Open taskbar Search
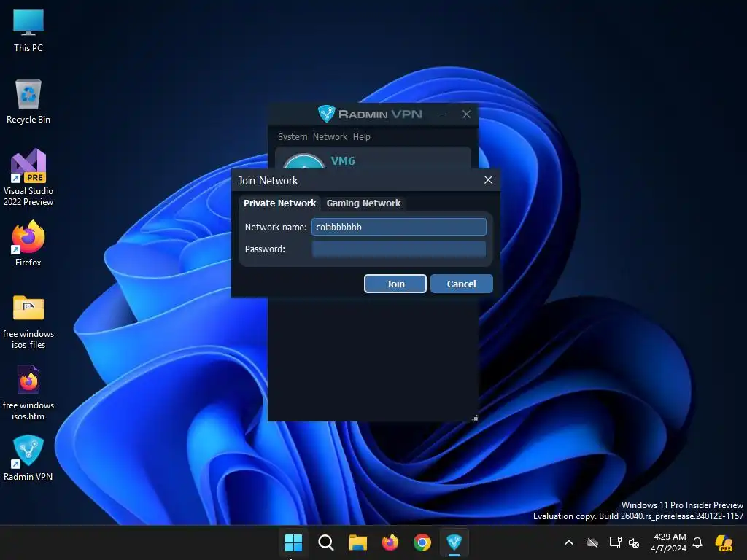 pos(326,542)
